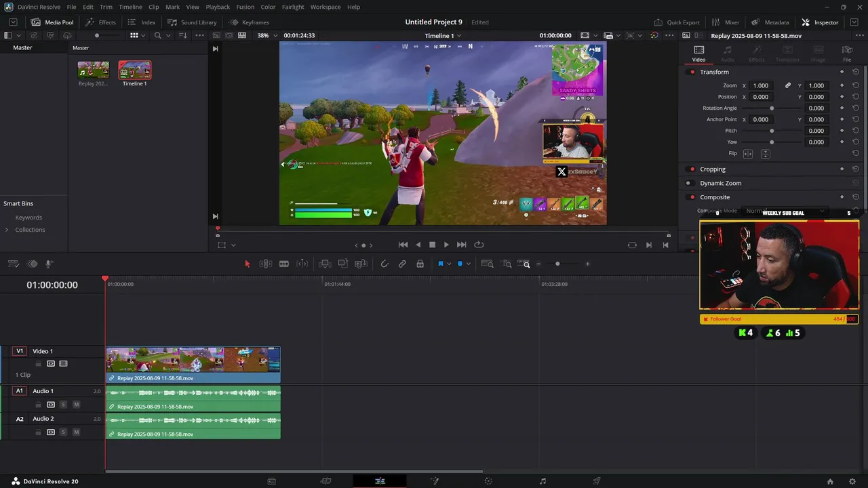Screen dimensions: 868x488
Task: Open the Media Pool panel
Action: (52, 22)
